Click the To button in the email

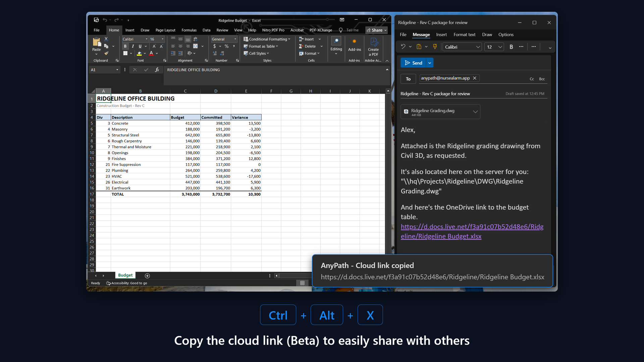tap(408, 79)
